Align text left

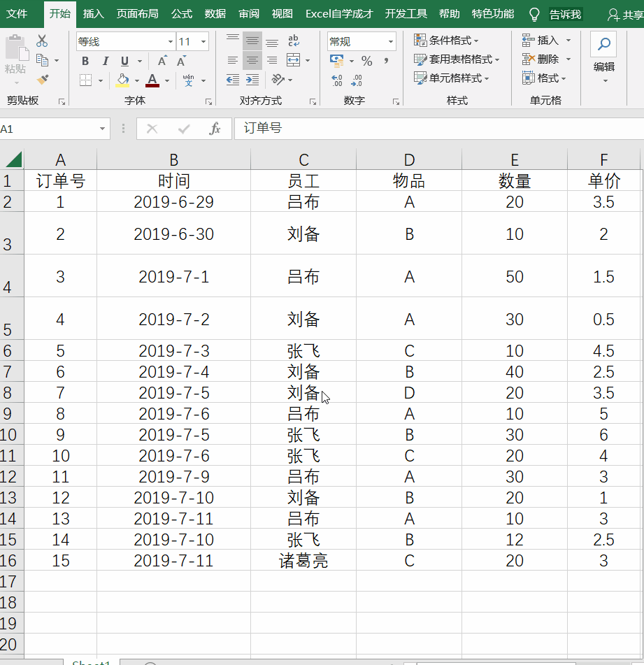pos(232,60)
